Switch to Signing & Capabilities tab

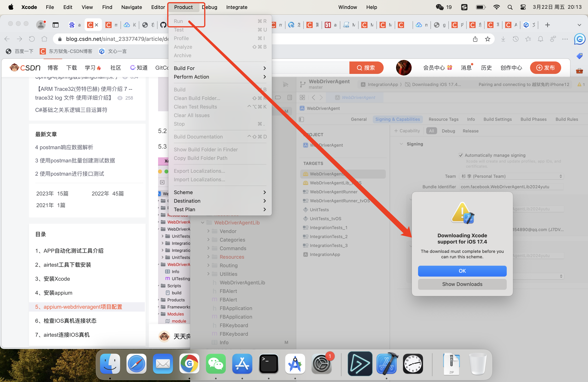point(397,119)
